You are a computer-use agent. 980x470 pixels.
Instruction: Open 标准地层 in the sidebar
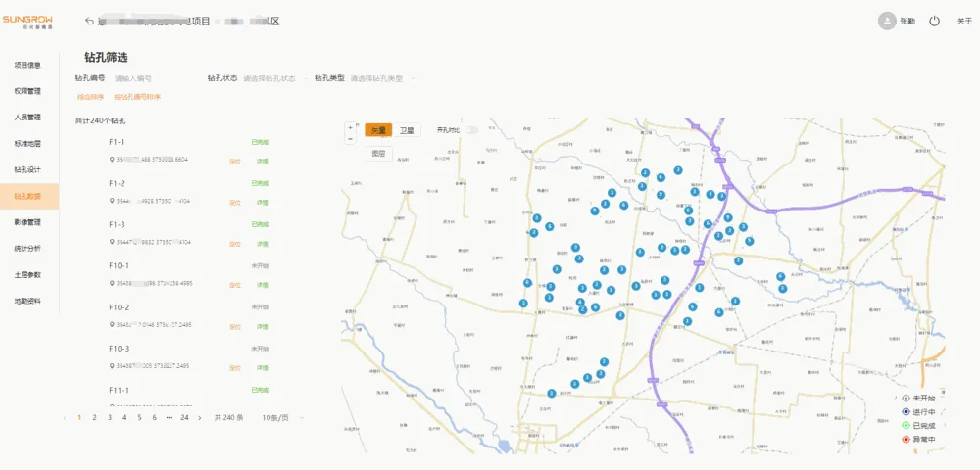[x=27, y=144]
